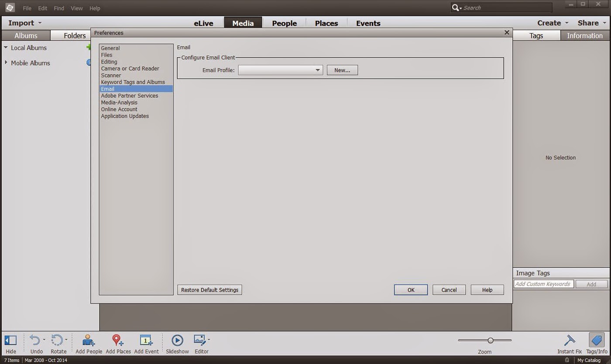Select the Albums tab
This screenshot has width=611, height=364.
point(26,36)
